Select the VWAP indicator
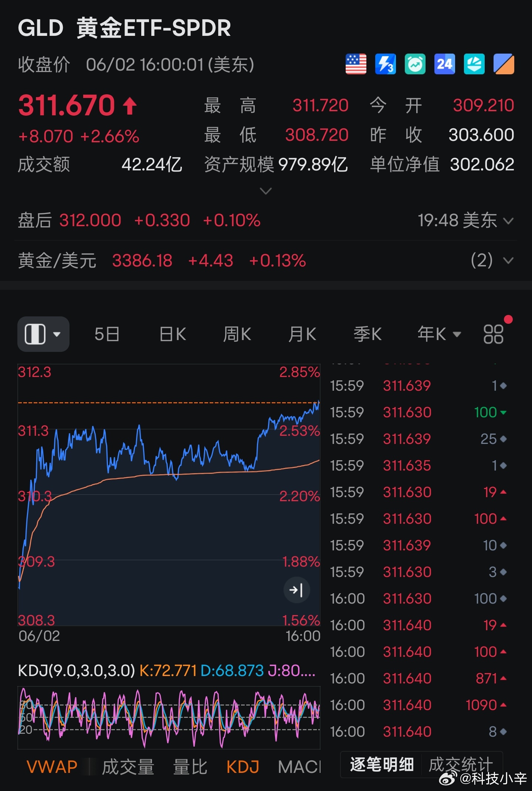Image resolution: width=532 pixels, height=791 pixels. coord(52,767)
